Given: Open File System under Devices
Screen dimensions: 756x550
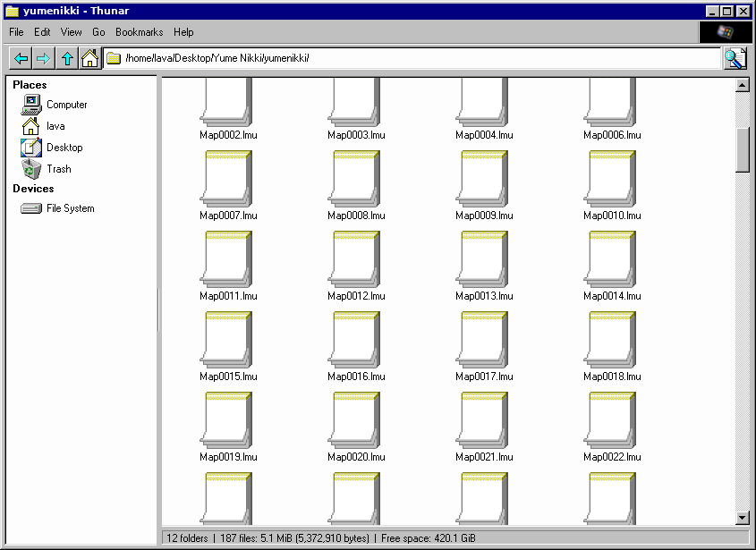Looking at the screenshot, I should point(57,208).
